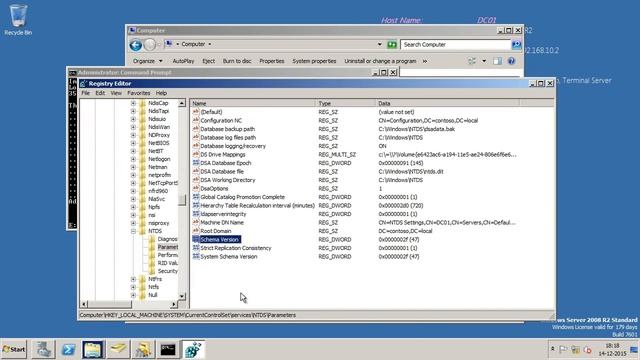Click the search magnifier icon in Computer window
This screenshot has height=360, width=640.
[516, 44]
